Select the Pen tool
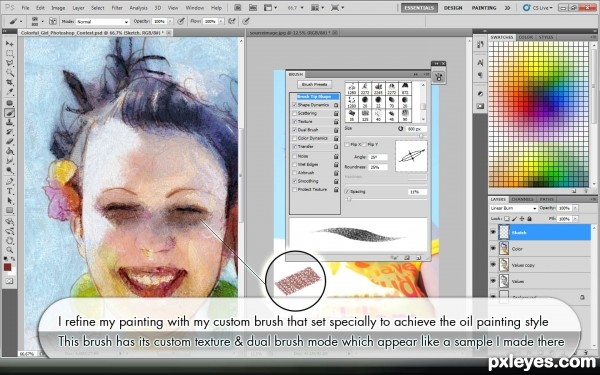 coord(10,181)
